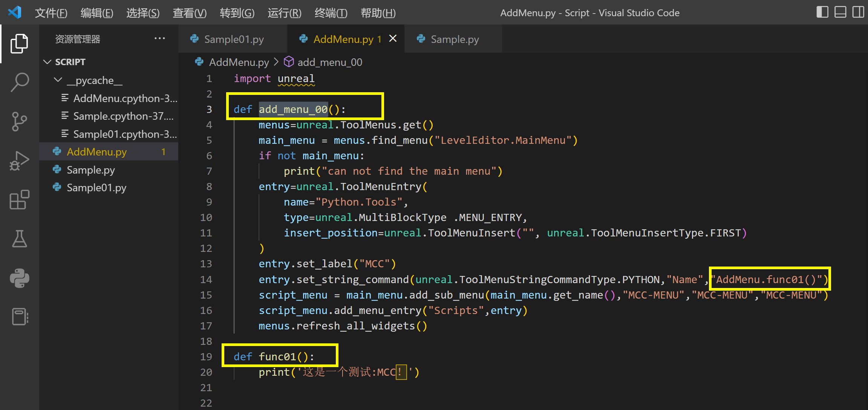Open the 终端(T) menu
The width and height of the screenshot is (868, 410).
point(331,13)
